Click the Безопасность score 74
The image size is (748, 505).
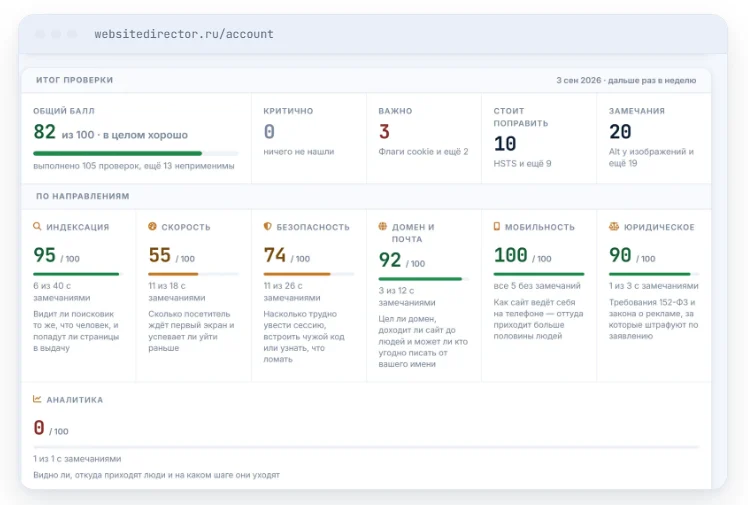coord(275,255)
